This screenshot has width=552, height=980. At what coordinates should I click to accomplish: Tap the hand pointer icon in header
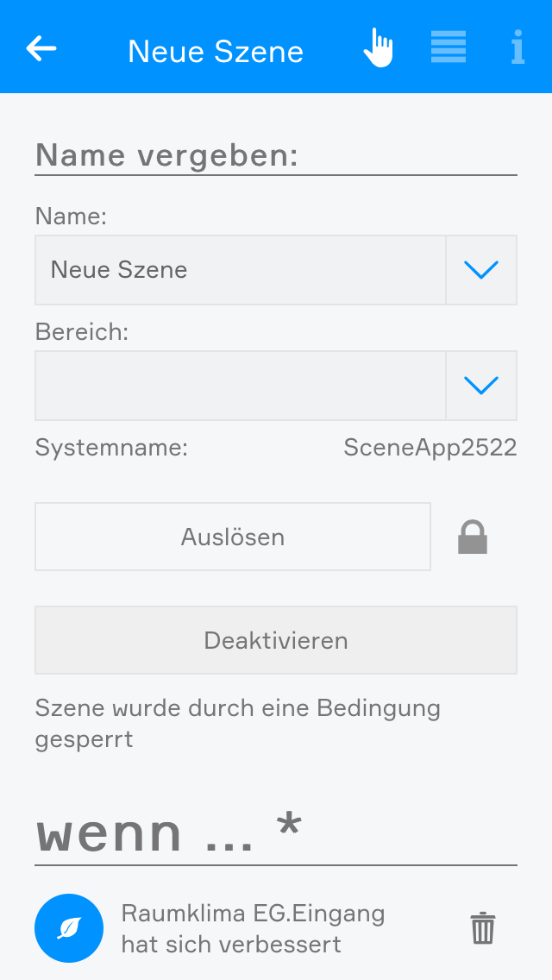click(x=378, y=47)
